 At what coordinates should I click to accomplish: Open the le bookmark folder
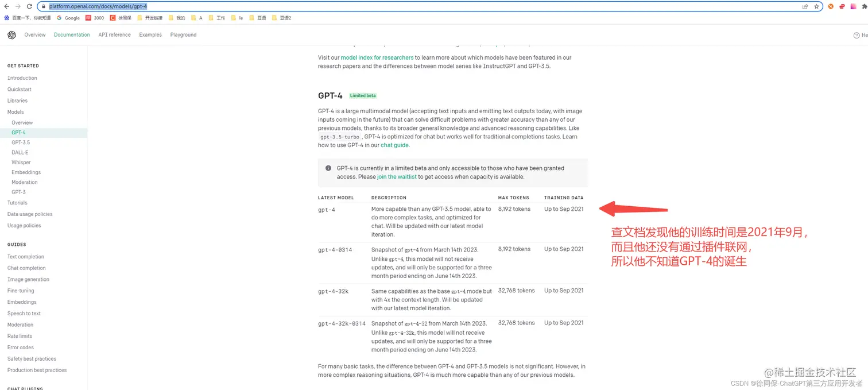coord(237,18)
